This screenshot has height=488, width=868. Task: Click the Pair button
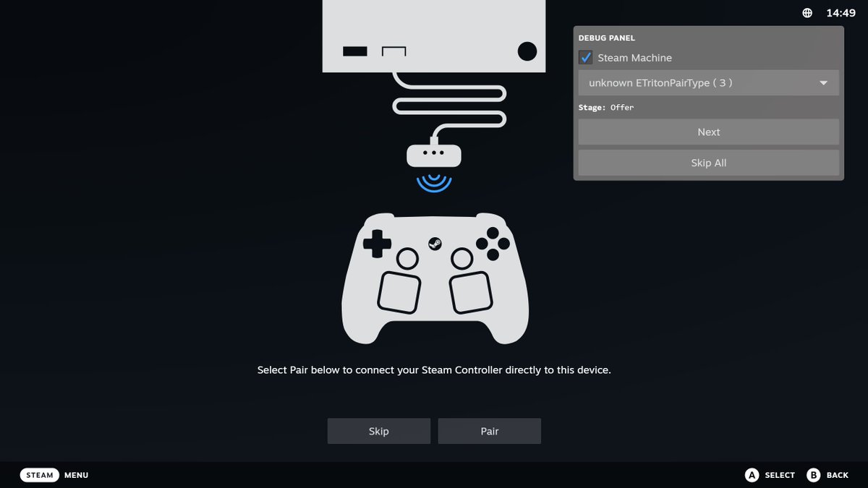490,431
